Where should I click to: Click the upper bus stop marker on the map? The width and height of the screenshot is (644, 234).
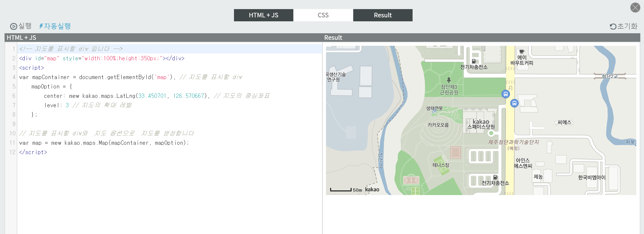click(x=505, y=94)
